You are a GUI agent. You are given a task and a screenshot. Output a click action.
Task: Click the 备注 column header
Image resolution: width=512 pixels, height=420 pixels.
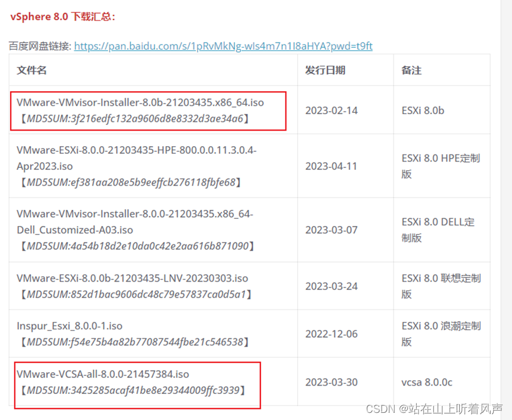(410, 70)
